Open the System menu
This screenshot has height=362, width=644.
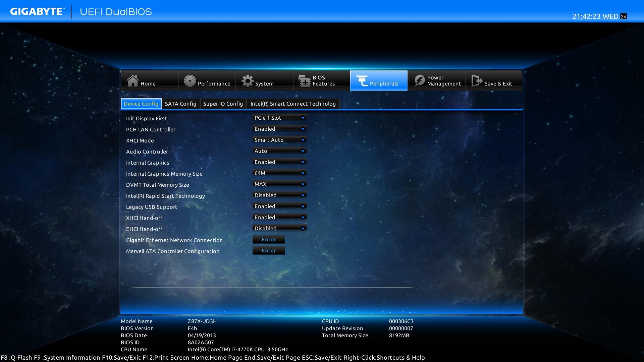(x=264, y=81)
